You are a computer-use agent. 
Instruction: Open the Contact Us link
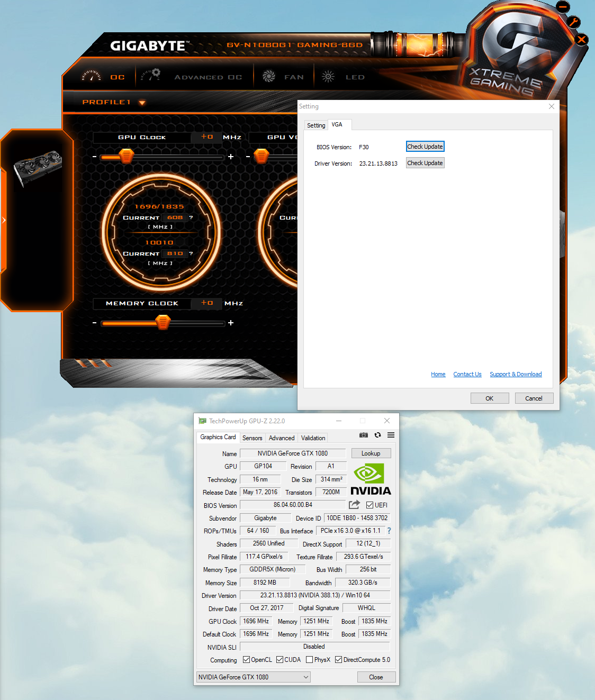click(x=467, y=374)
